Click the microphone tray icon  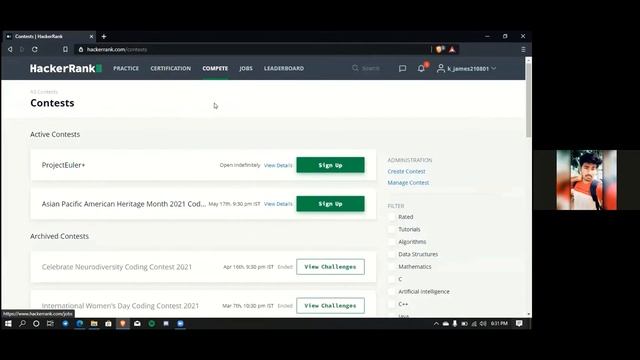coord(455,324)
